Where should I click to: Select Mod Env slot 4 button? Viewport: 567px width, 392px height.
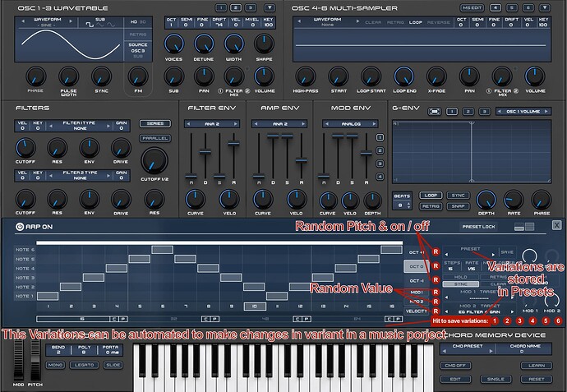(380, 177)
